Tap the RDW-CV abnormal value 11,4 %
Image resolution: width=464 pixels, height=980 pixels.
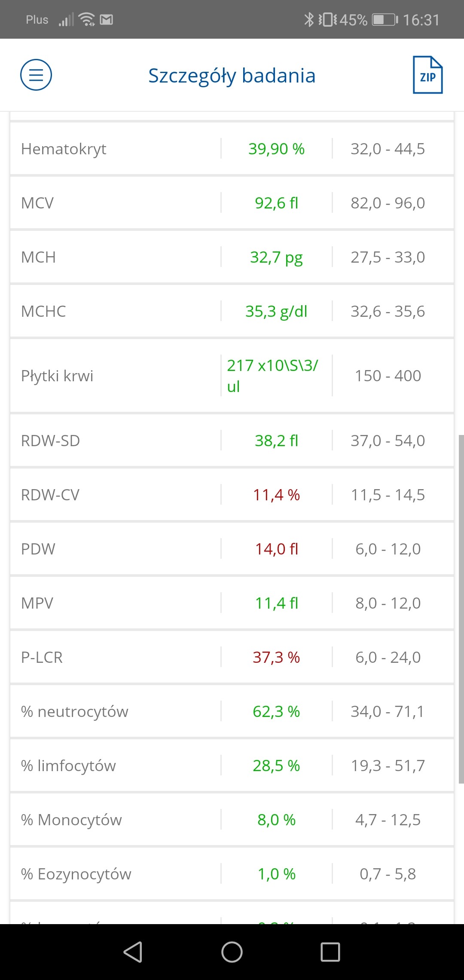click(x=276, y=495)
